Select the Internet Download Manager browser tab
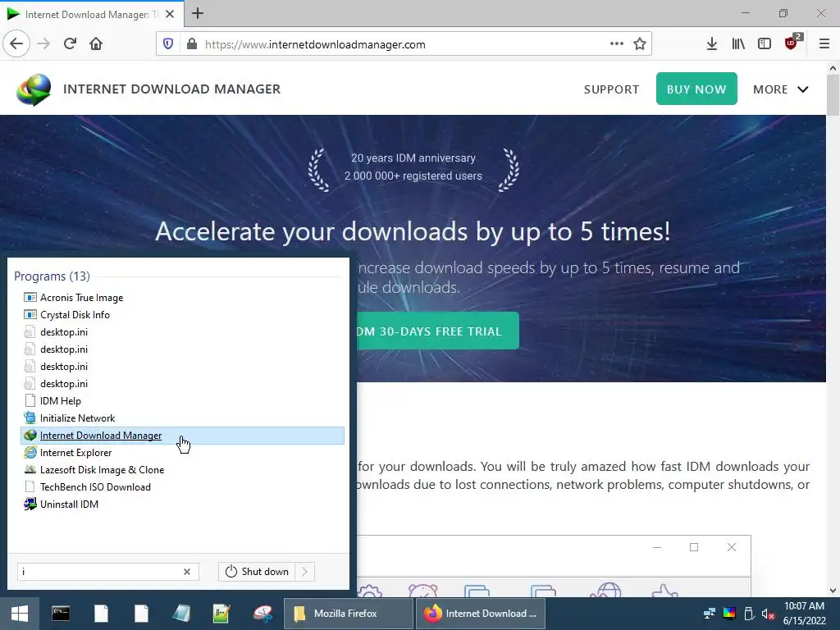Viewport: 840px width, 630px height. click(92, 14)
